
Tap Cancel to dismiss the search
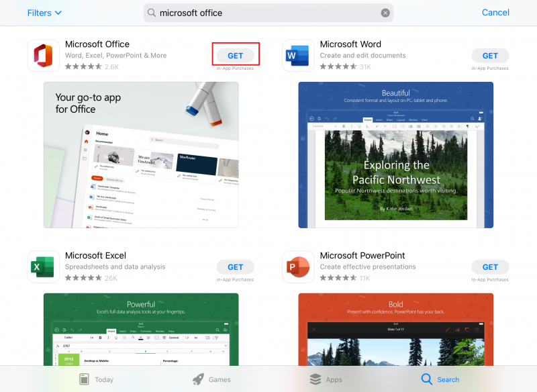495,12
